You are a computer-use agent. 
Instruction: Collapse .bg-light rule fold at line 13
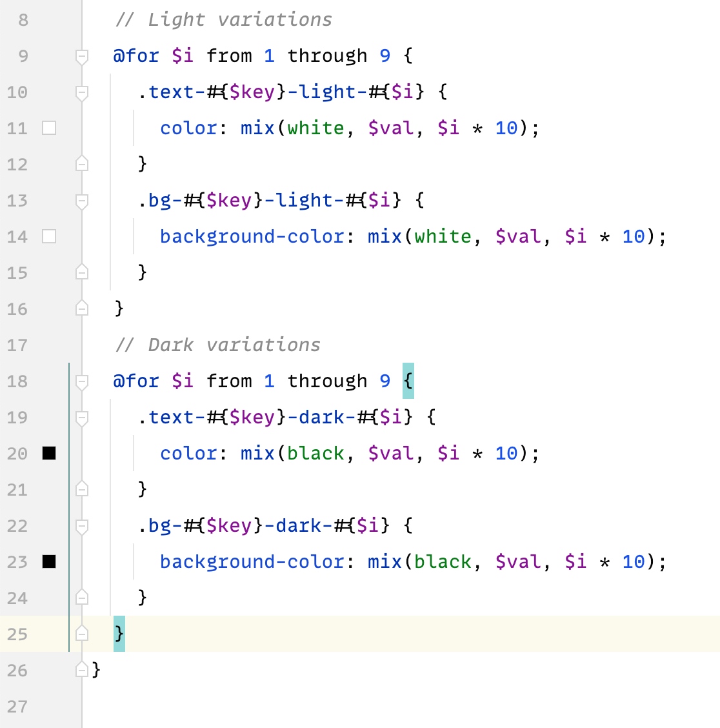point(82,201)
